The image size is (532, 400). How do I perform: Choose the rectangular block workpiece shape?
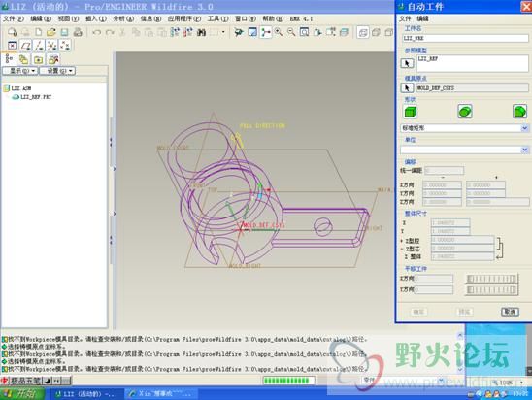(411, 112)
